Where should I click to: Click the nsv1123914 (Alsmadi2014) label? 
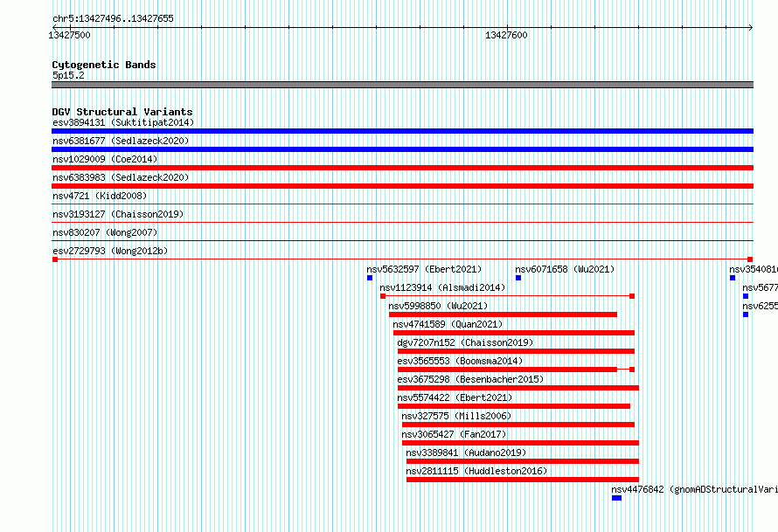442,287
